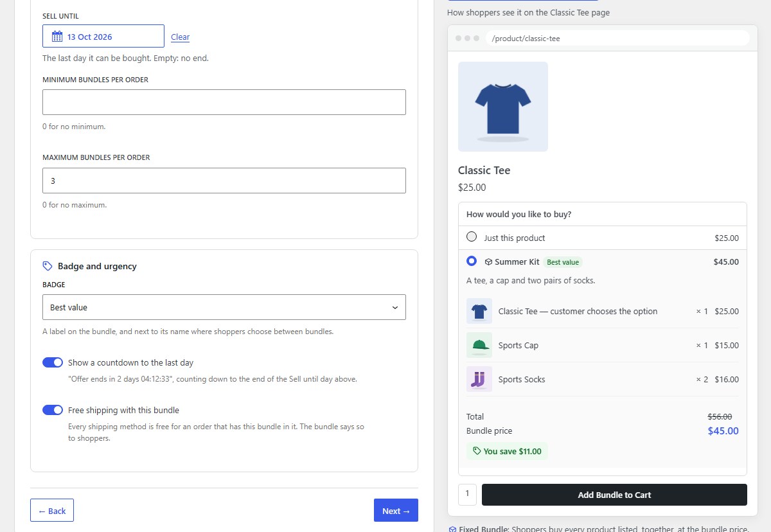
Task: Focus the Maximum bundles per order field
Action: coord(224,181)
